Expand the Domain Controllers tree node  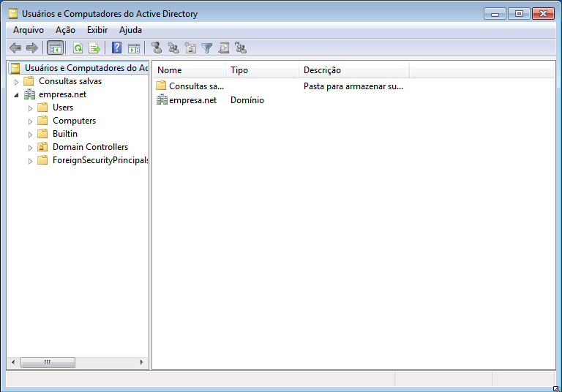[30, 148]
